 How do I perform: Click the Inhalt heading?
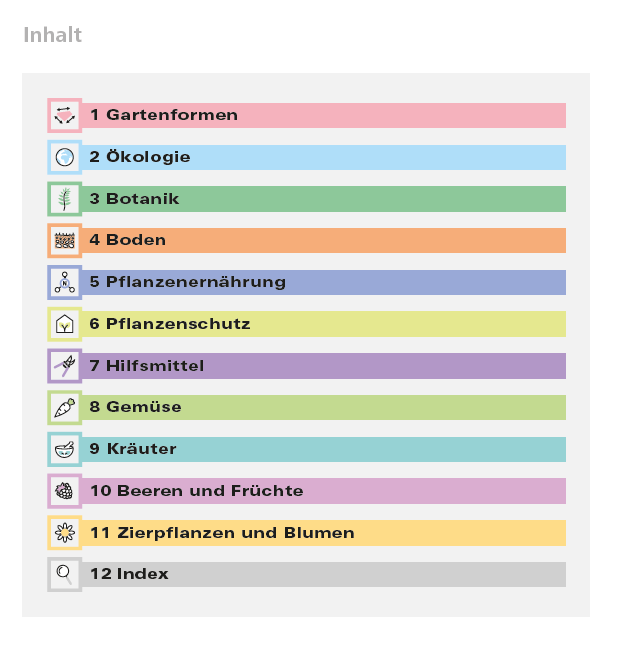tap(53, 35)
